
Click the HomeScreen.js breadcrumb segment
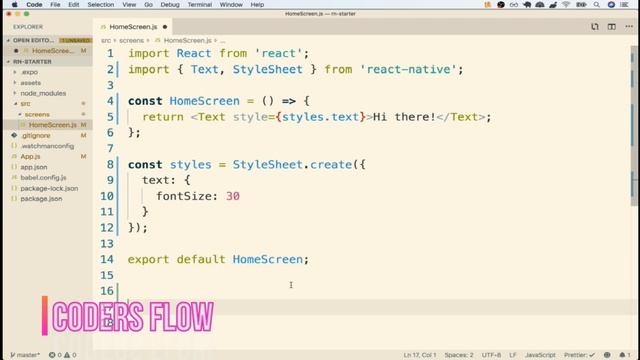pos(187,40)
